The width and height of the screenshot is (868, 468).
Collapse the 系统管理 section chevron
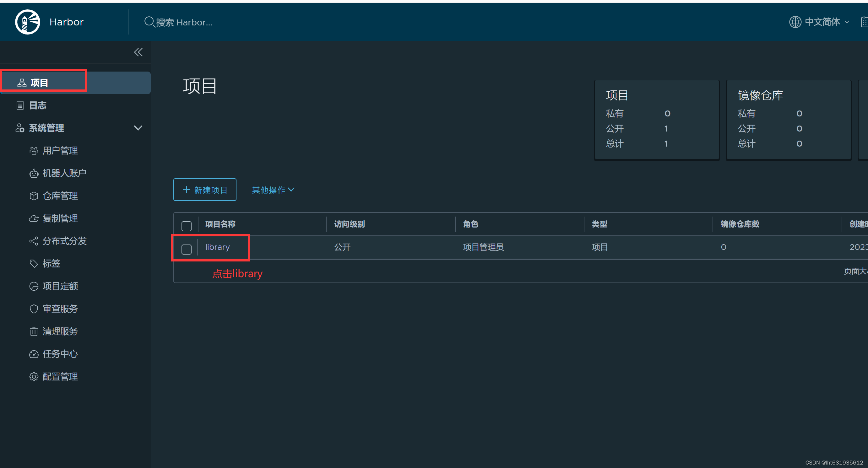coord(138,128)
